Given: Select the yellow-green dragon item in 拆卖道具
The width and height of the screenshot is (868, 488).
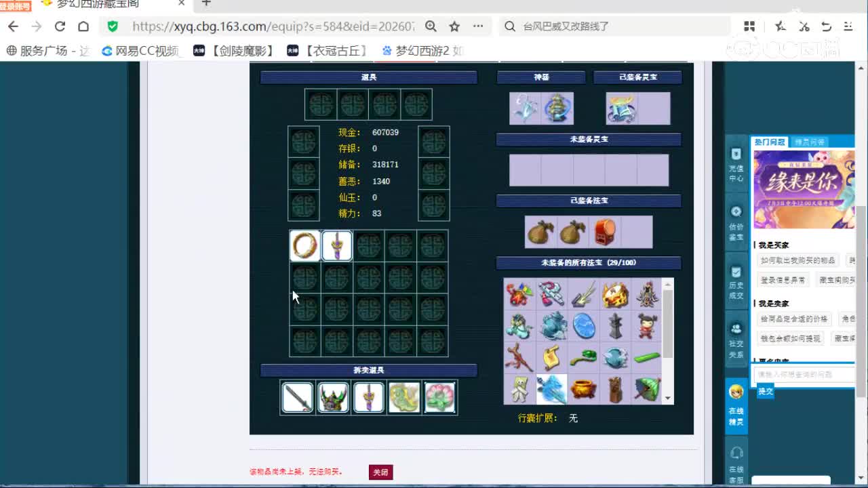Looking at the screenshot, I should tap(404, 398).
